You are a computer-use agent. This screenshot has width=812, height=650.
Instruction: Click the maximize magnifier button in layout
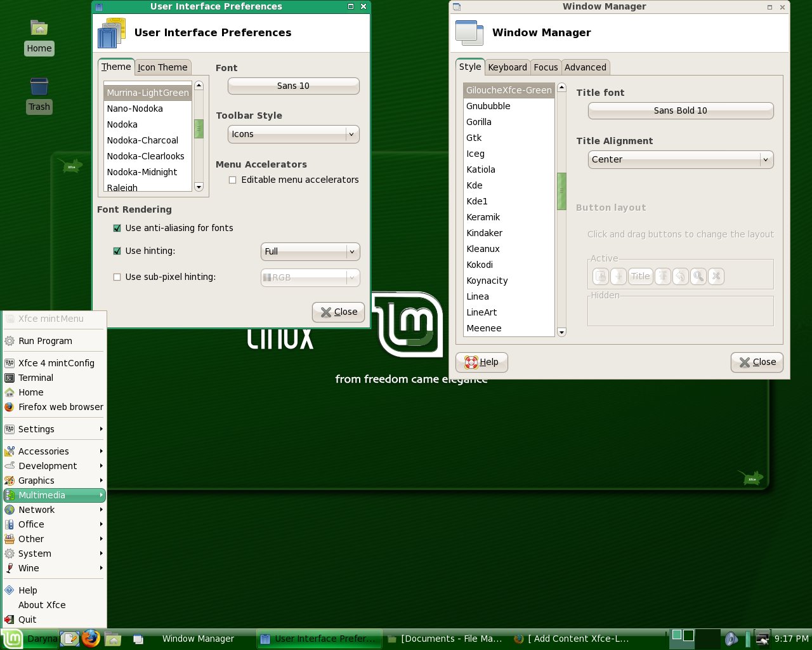coord(698,276)
